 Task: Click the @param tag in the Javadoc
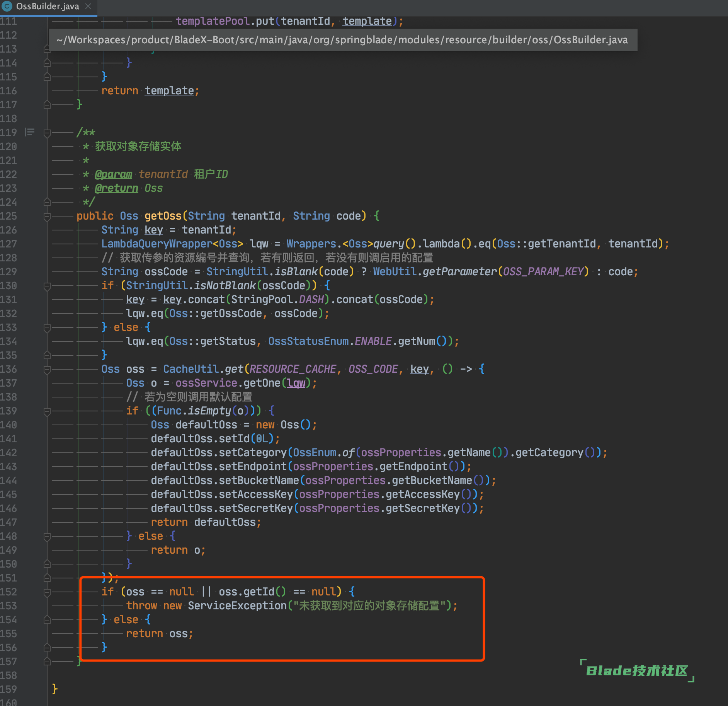(x=114, y=174)
